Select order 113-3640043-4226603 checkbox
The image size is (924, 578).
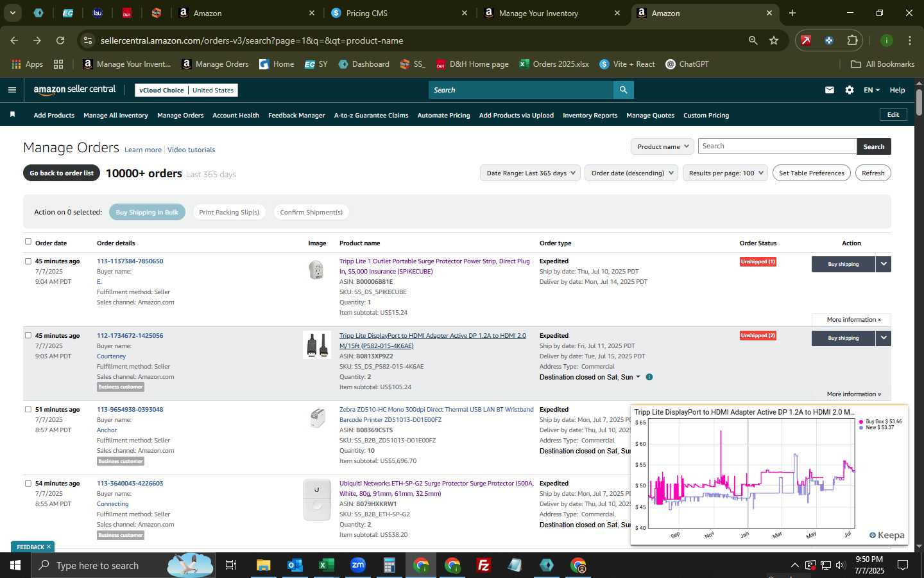(28, 484)
